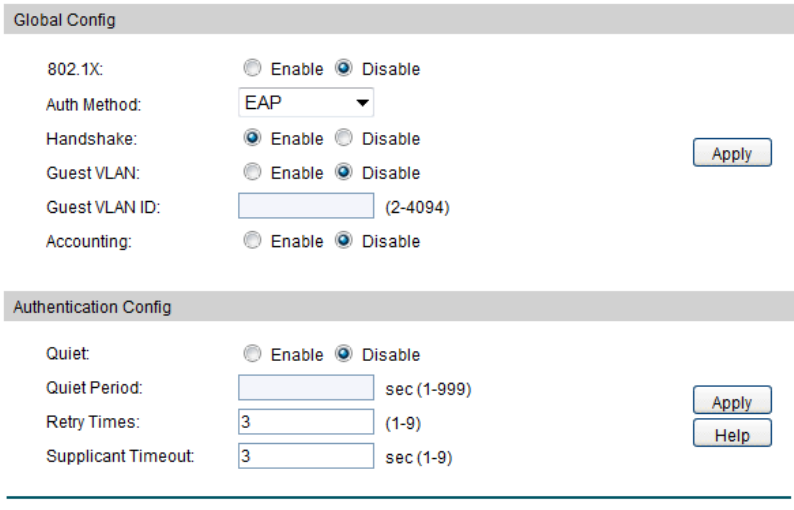Choose Disable for Guest VLAN

point(343,173)
